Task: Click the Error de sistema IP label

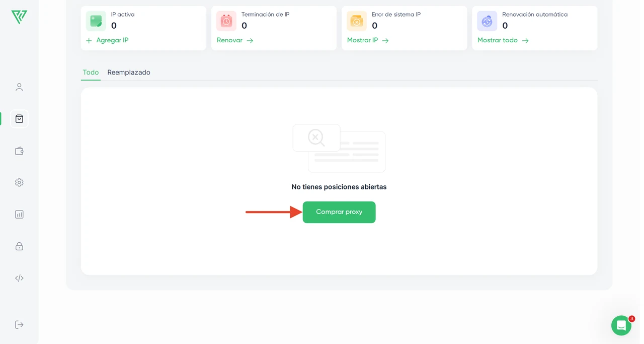Action: pos(396,15)
